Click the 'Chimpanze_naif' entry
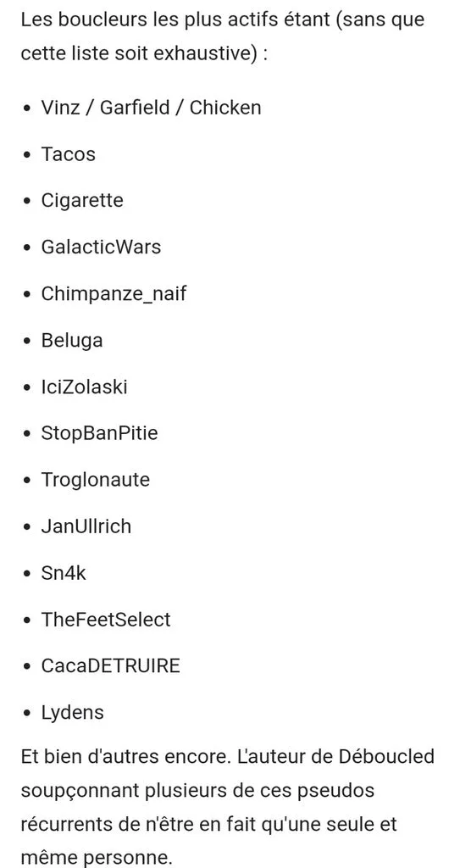 [114, 293]
